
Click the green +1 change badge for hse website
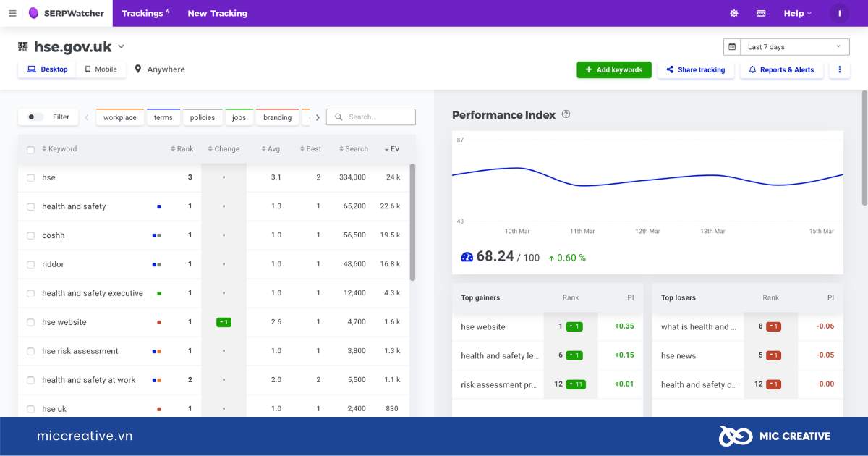coord(224,322)
